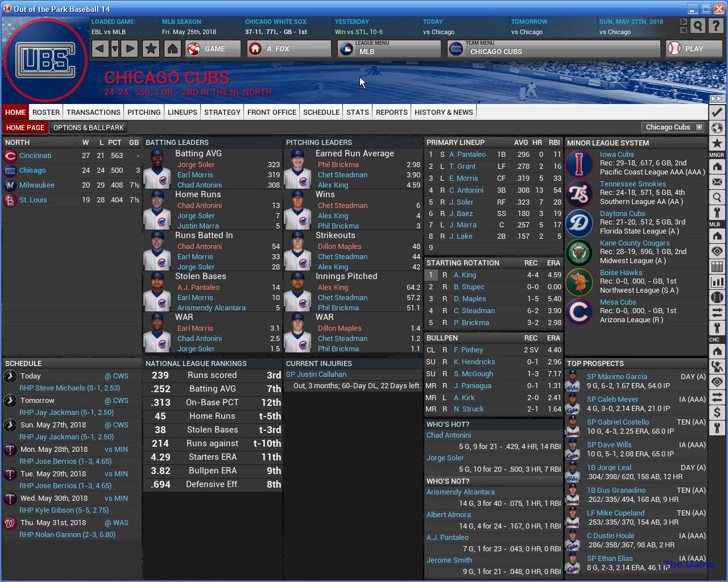Open the envelope mail icon in sidebar
728x582 pixels.
click(717, 182)
